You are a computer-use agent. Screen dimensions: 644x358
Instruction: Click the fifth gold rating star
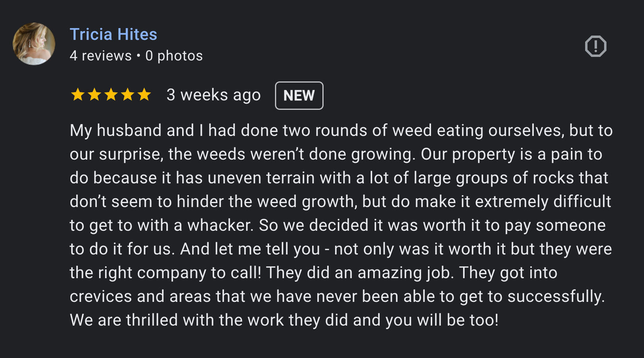pos(144,95)
